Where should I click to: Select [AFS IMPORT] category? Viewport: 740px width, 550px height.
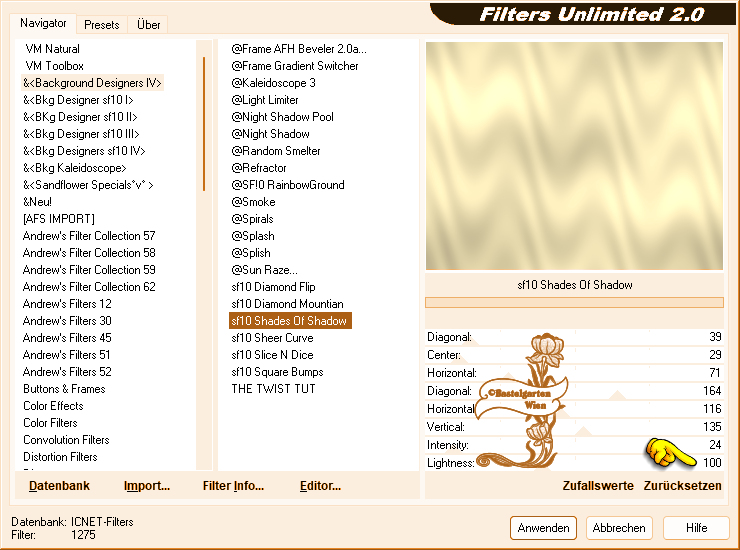59,219
